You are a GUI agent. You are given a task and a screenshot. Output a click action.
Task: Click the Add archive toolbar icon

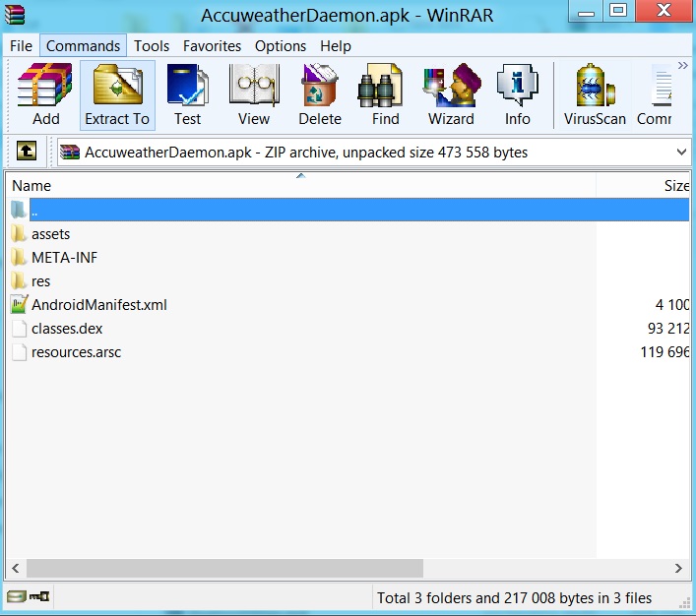coord(45,86)
